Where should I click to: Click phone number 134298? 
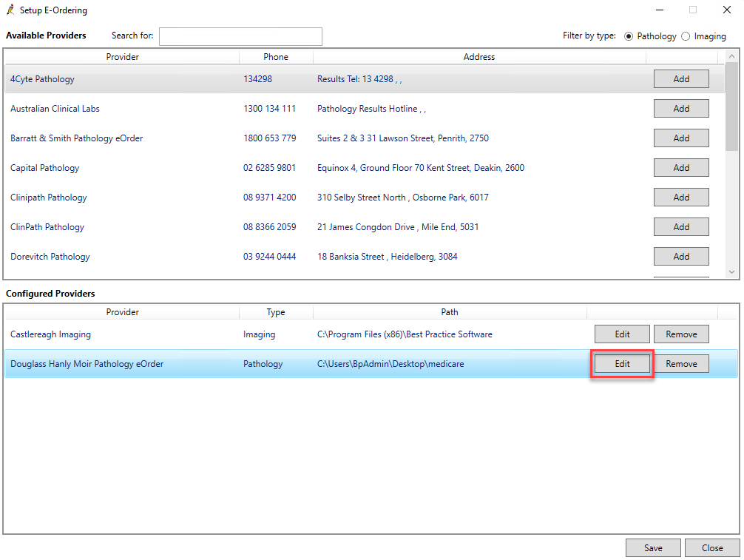coord(257,78)
